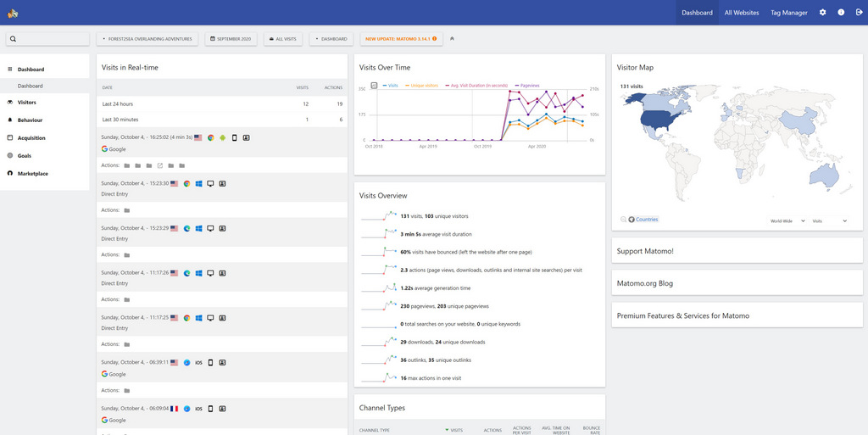Click the Countries link below map
Viewport: 868px width, 435px height.
click(646, 220)
